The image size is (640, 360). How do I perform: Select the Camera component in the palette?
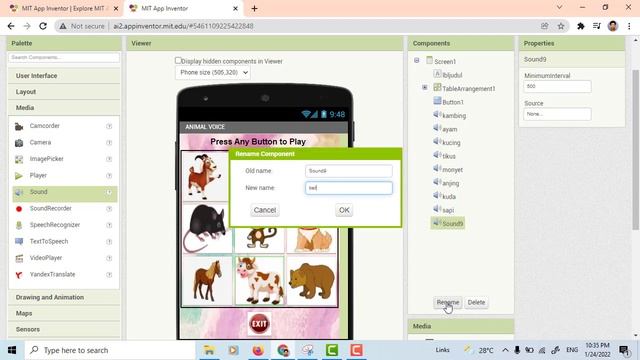point(40,142)
